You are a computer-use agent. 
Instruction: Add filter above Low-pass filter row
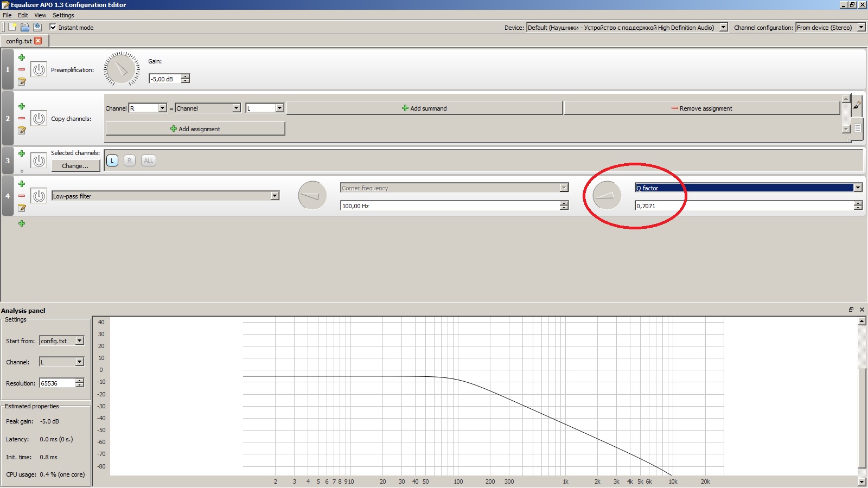(22, 184)
